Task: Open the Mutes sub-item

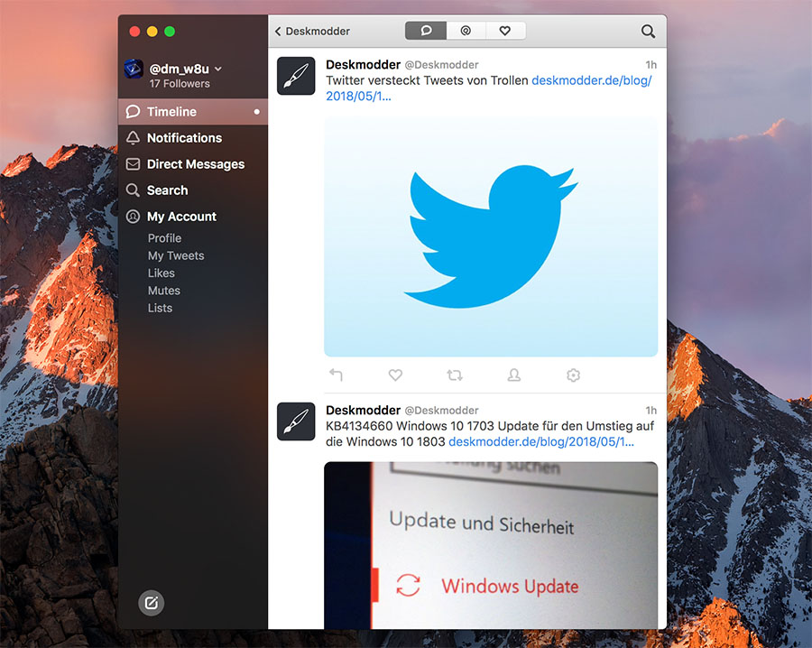Action: pos(164,291)
